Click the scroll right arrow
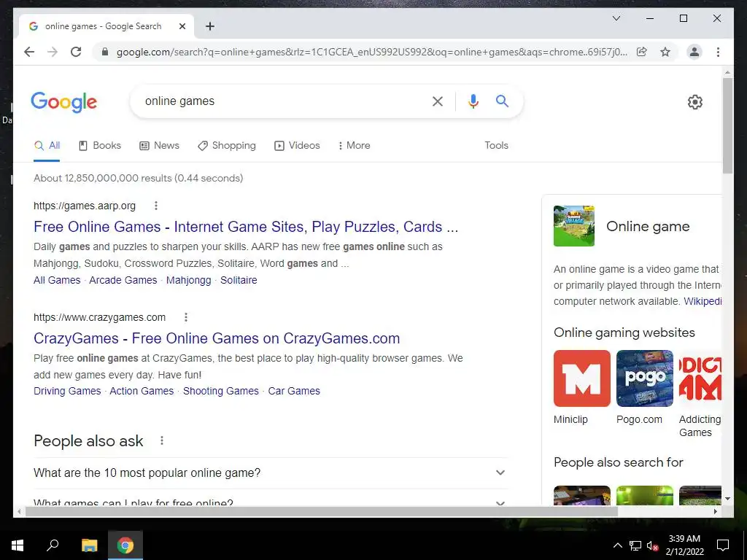Image resolution: width=747 pixels, height=560 pixels. 715,511
